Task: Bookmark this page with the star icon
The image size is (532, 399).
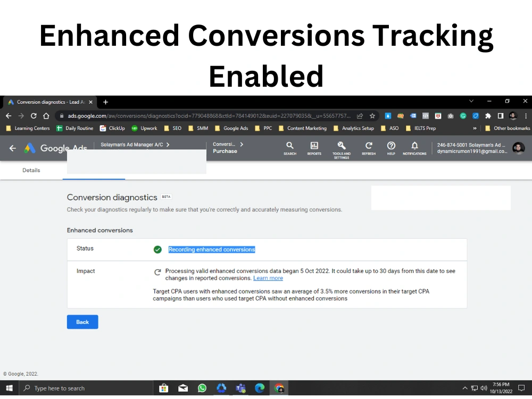Action: point(372,116)
